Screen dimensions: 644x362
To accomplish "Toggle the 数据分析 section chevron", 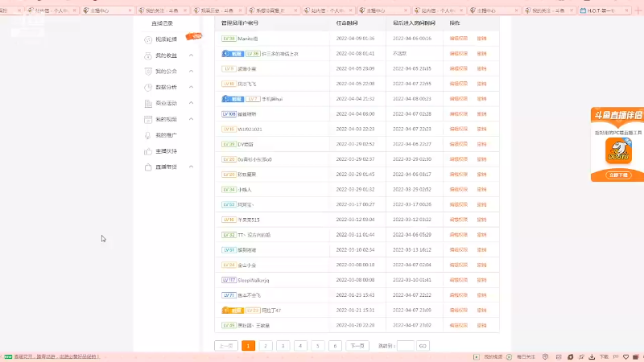I will [x=191, y=87].
